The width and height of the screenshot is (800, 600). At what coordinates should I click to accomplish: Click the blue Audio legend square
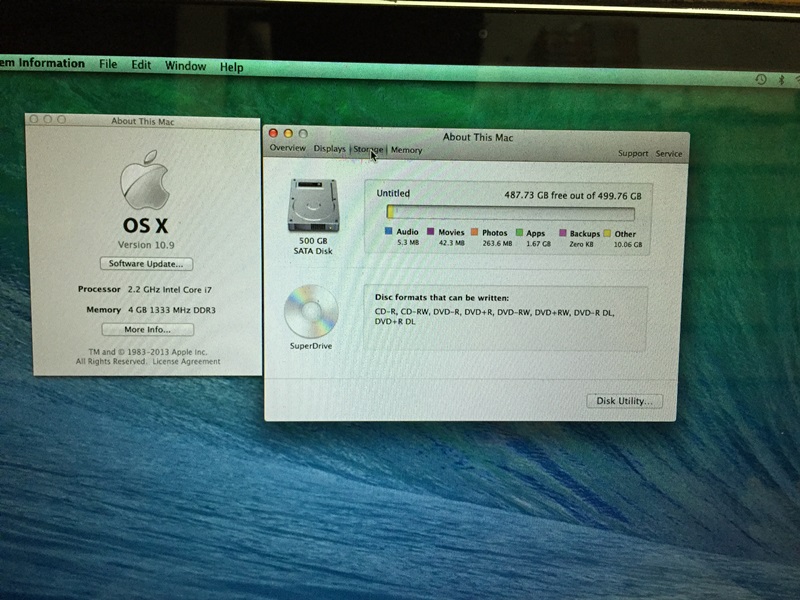pyautogui.click(x=389, y=232)
